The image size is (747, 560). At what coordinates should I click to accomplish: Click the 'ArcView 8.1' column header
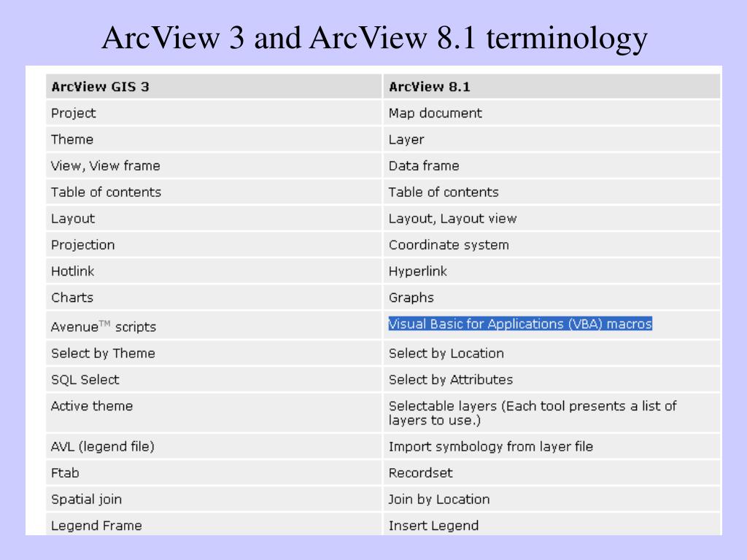(x=551, y=87)
